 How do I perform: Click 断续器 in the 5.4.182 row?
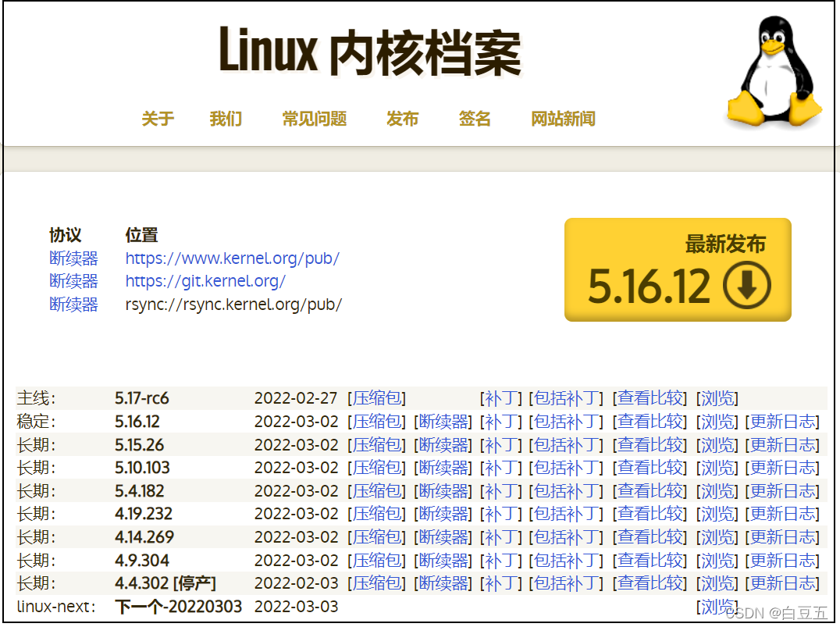click(443, 491)
